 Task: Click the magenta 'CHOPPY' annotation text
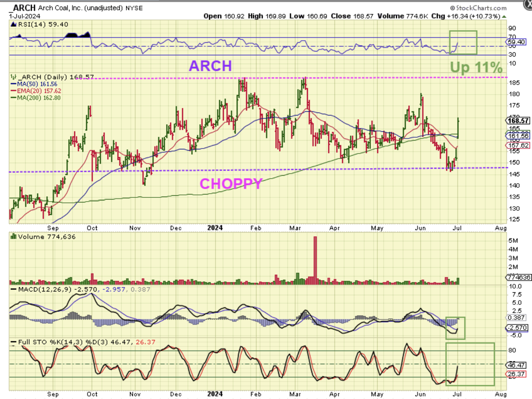tap(231, 184)
